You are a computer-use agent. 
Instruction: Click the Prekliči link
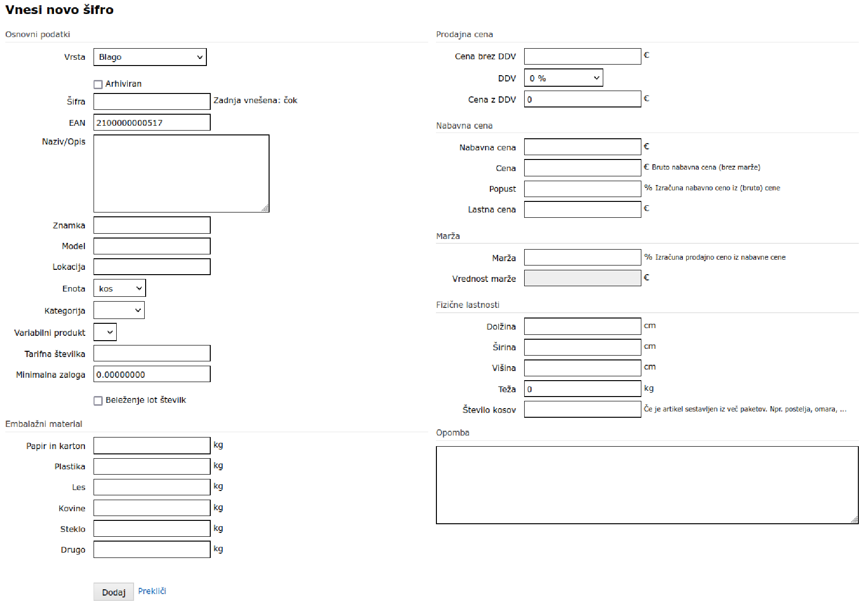[x=152, y=591]
